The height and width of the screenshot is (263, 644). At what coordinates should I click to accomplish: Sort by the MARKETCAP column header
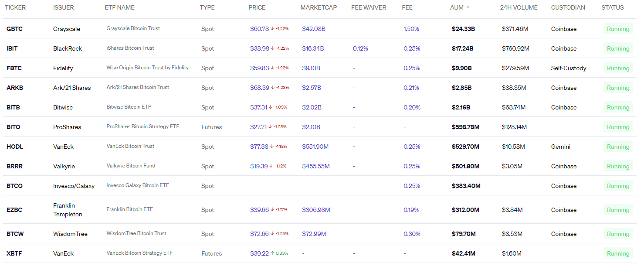pyautogui.click(x=319, y=7)
